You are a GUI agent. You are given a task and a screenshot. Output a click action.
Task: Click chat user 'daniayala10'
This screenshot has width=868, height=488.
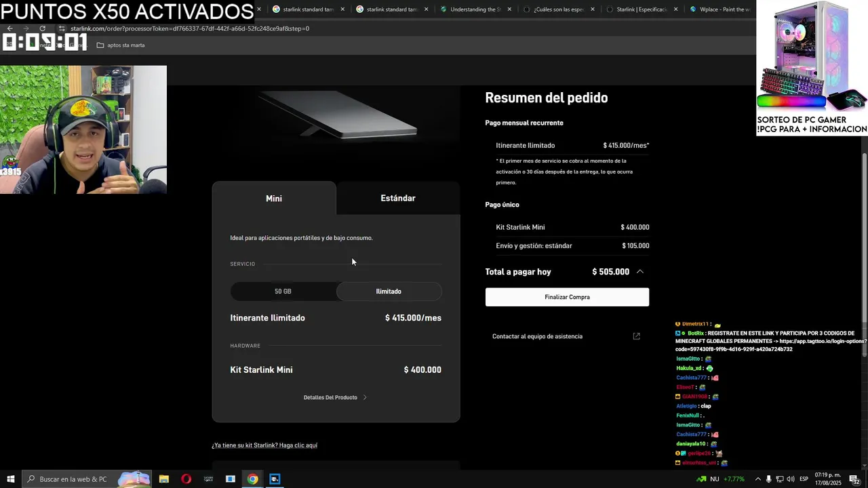[x=692, y=444]
